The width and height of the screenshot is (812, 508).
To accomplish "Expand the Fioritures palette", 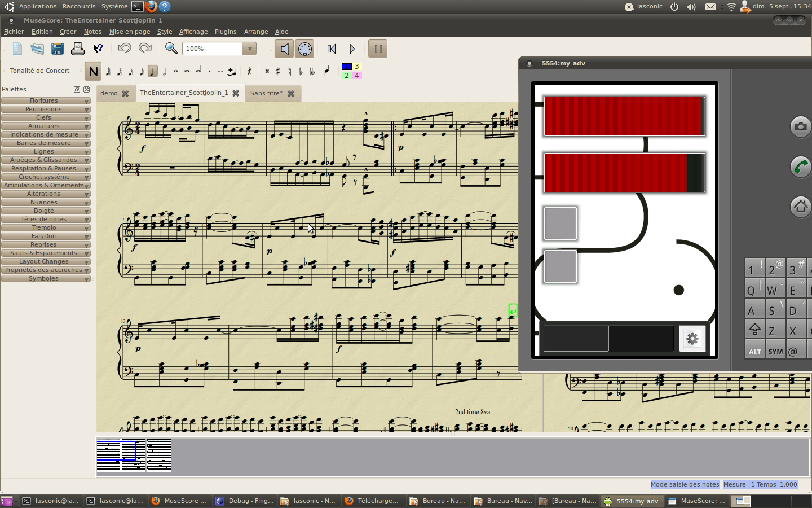I will pos(46,100).
